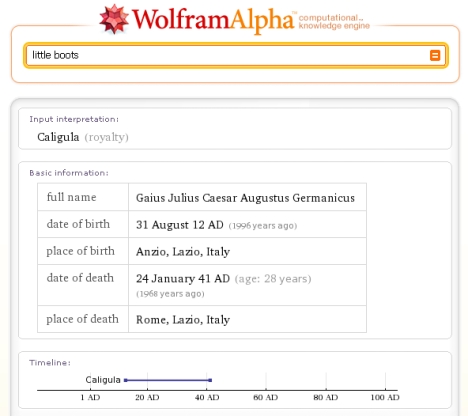Viewport: 468px width, 416px height.
Task: Select 'Gaius Julius Caesar Augustus Germanicus' cell
Action: coord(245,198)
